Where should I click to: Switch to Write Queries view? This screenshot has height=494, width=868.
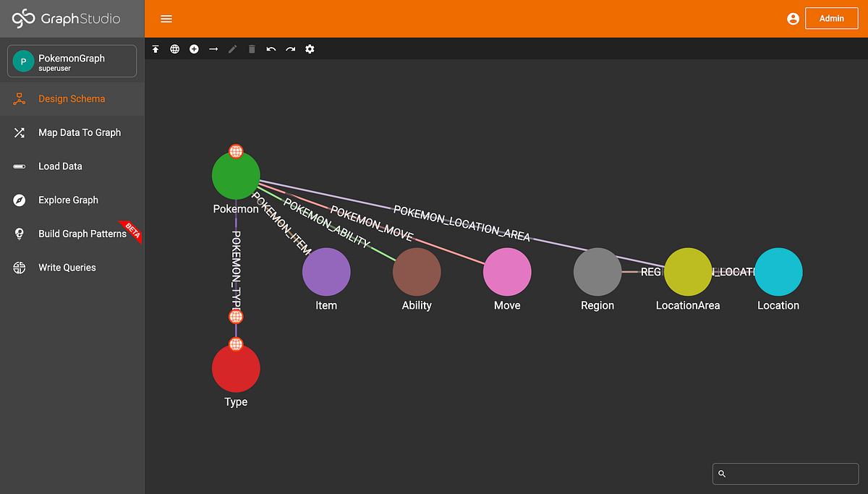click(x=67, y=267)
